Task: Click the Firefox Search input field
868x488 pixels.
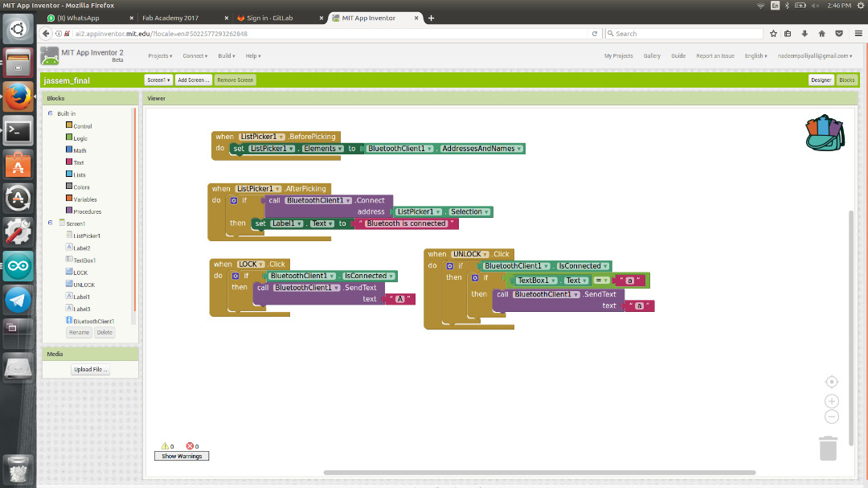Action: click(684, 33)
